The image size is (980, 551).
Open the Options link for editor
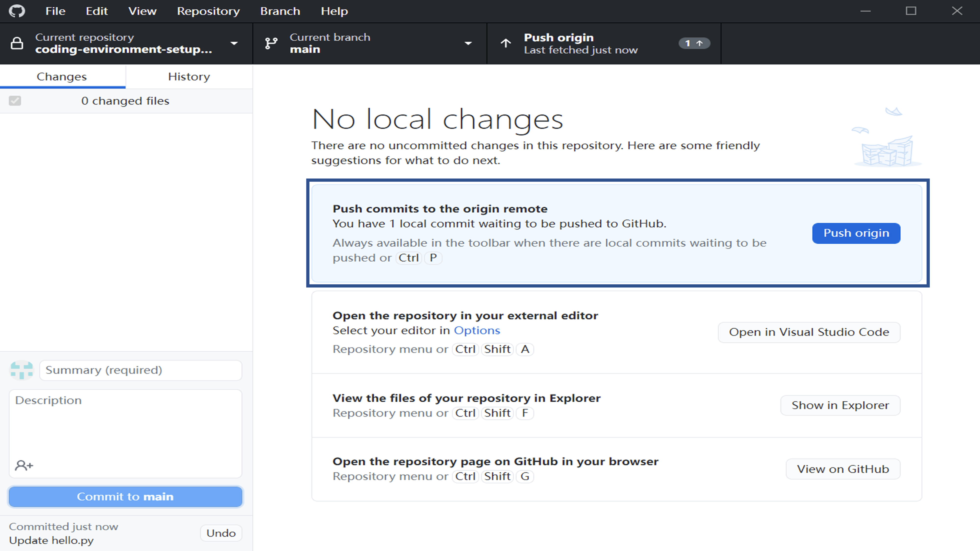click(x=477, y=330)
